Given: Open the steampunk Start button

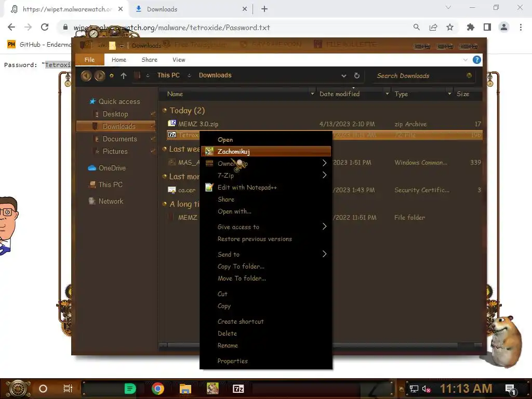Looking at the screenshot, I should (18, 389).
